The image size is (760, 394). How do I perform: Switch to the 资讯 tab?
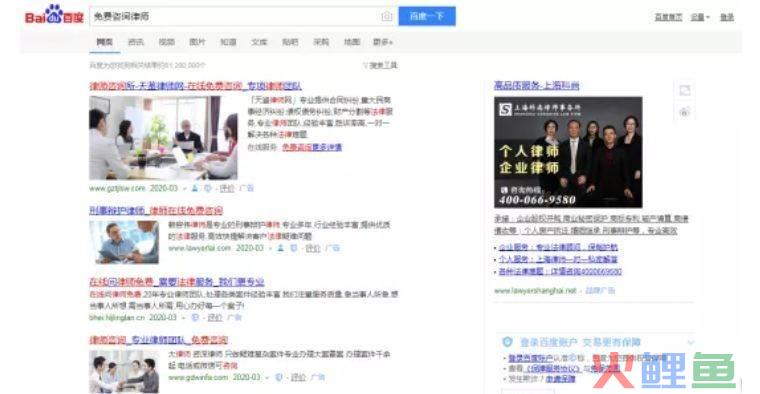click(x=136, y=42)
